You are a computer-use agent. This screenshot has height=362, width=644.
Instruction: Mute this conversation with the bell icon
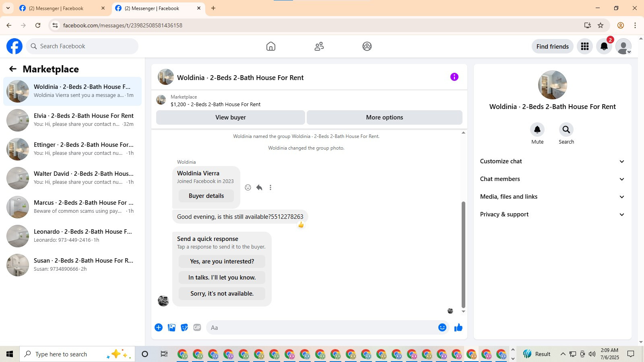tap(537, 130)
